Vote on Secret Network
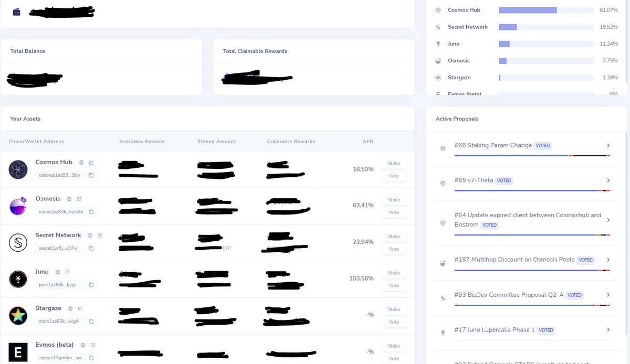630x364 pixels. click(394, 249)
